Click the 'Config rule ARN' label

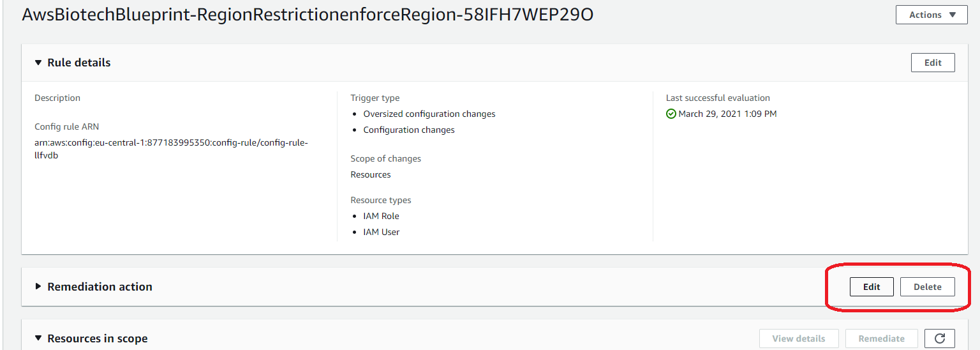[x=67, y=126]
